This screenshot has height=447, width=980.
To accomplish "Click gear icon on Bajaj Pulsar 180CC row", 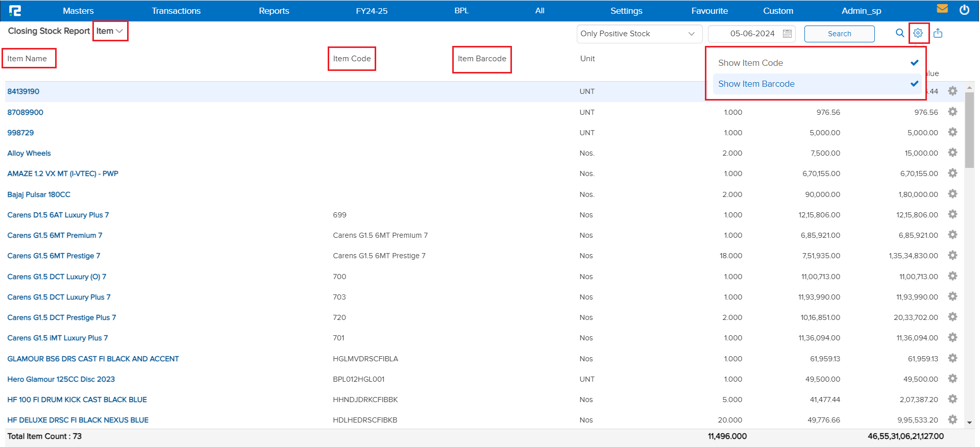I will click(952, 194).
